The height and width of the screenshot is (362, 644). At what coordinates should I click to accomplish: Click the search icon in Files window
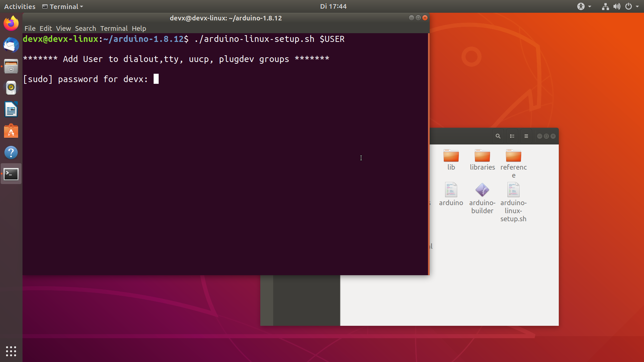[498, 136]
